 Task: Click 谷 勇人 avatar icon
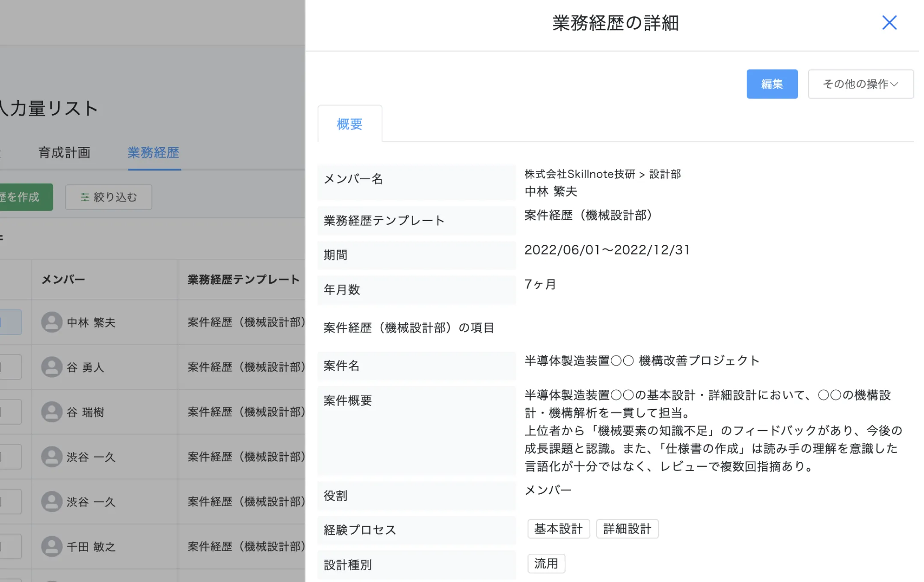52,367
